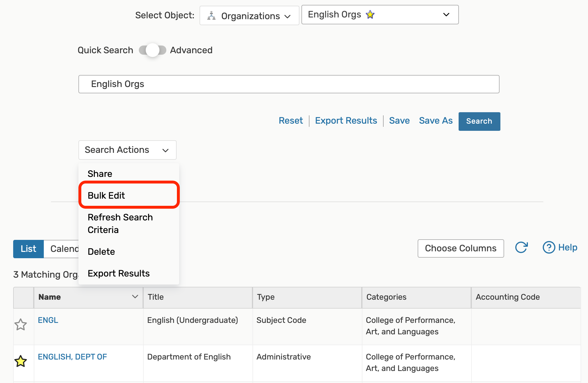The image size is (588, 383).
Task: Click the English Orgs search text field
Action: tap(289, 84)
